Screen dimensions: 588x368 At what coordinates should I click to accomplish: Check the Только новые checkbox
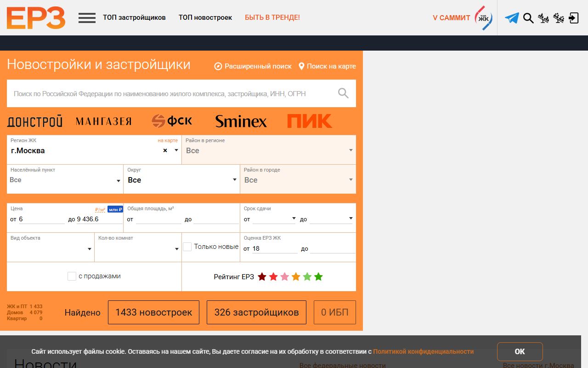187,247
